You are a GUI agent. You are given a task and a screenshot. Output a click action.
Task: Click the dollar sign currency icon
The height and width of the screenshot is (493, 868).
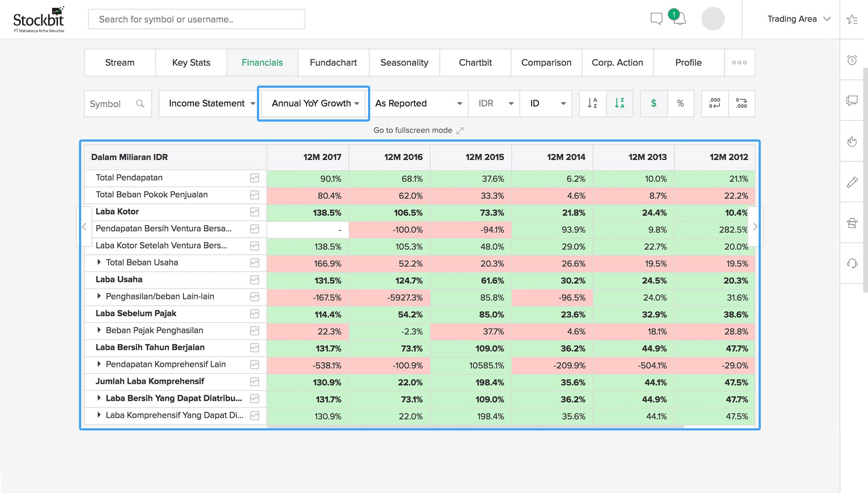[x=653, y=103]
